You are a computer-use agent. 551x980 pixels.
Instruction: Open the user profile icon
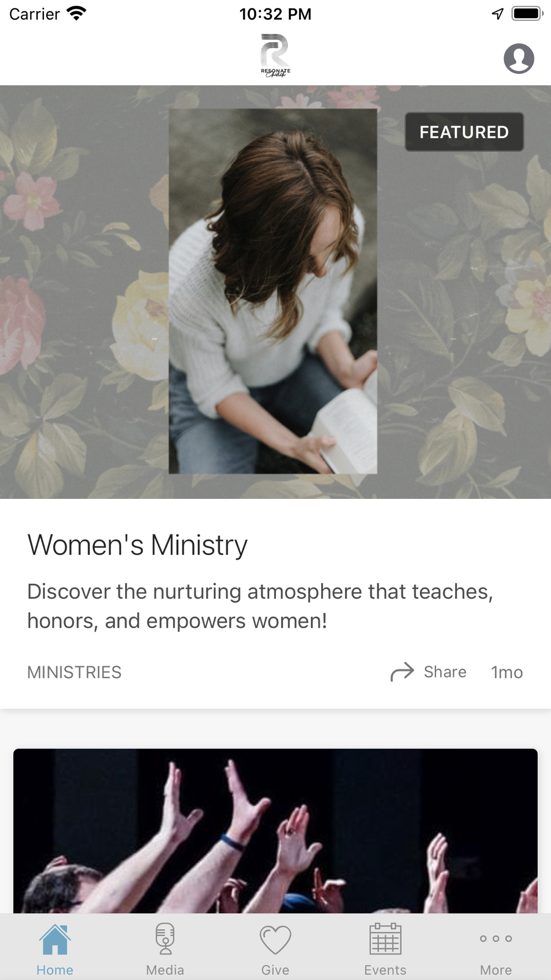518,58
